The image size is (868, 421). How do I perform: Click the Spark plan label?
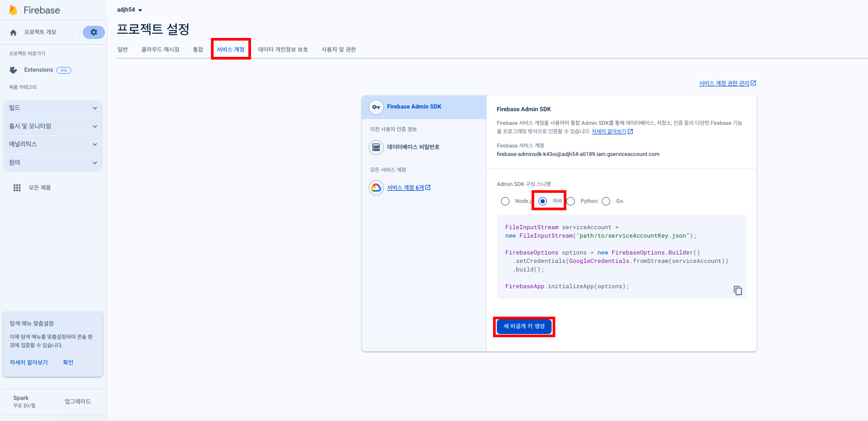pyautogui.click(x=21, y=398)
